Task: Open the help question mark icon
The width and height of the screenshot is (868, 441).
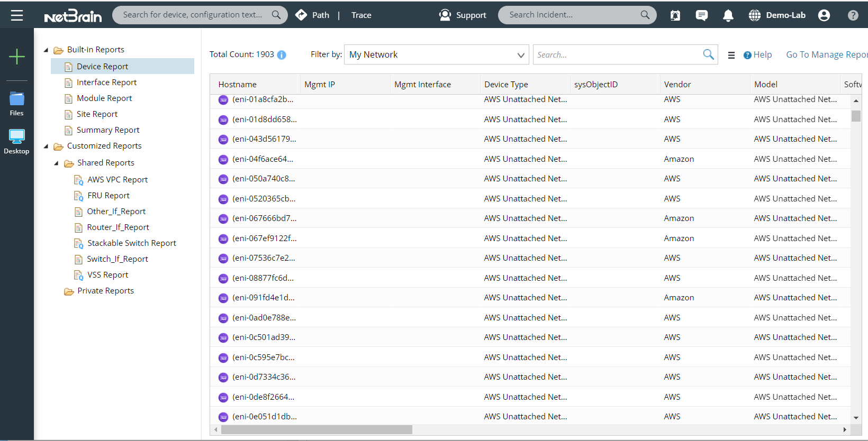Action: click(853, 15)
